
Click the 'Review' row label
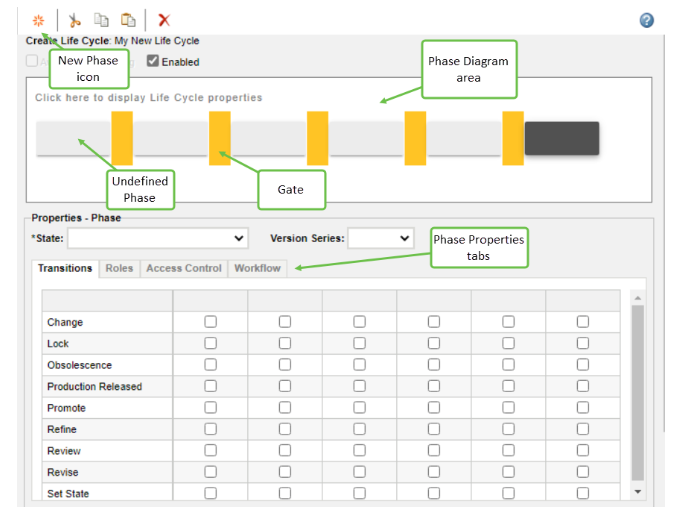(x=64, y=451)
